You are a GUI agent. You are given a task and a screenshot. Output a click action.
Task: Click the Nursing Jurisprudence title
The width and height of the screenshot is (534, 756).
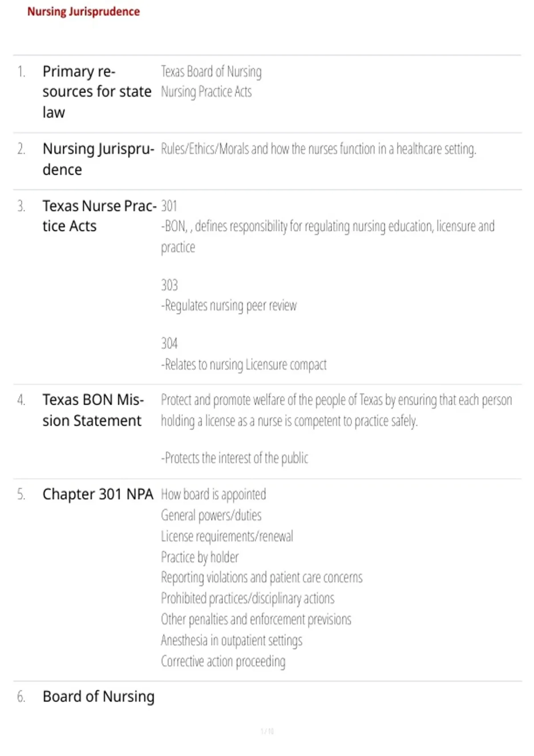click(83, 12)
